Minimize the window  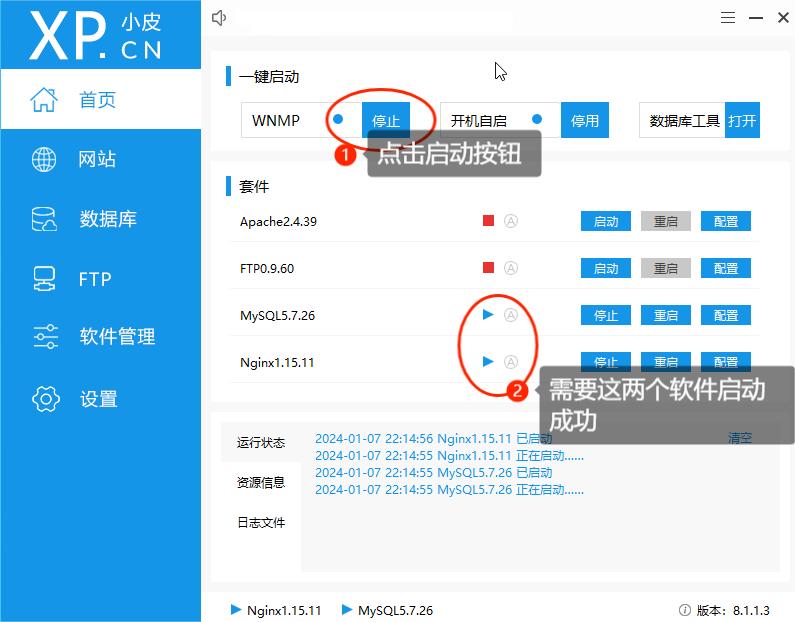[x=756, y=18]
